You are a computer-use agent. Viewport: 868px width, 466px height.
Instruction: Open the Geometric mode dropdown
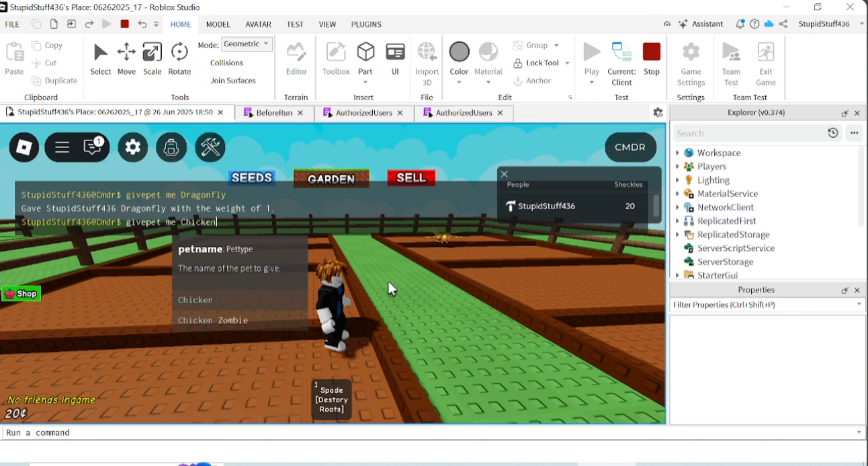pyautogui.click(x=247, y=43)
